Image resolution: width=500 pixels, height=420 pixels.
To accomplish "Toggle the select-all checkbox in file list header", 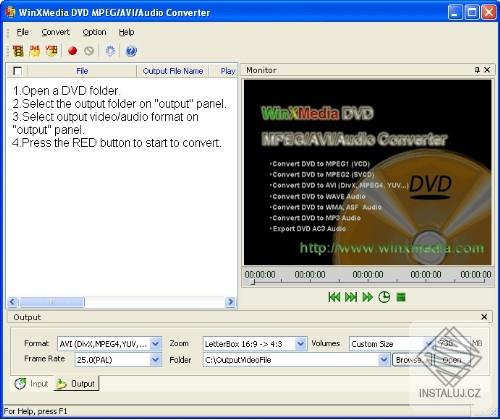I will (17, 71).
